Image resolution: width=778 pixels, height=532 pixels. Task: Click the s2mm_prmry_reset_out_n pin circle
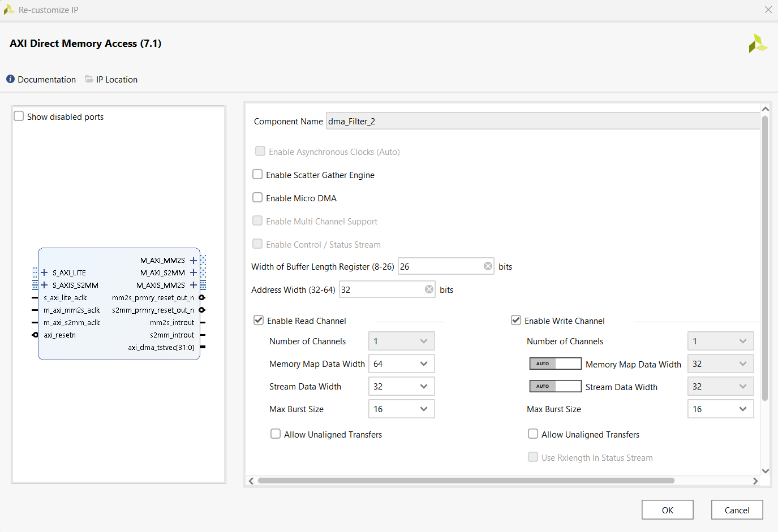pyautogui.click(x=203, y=310)
